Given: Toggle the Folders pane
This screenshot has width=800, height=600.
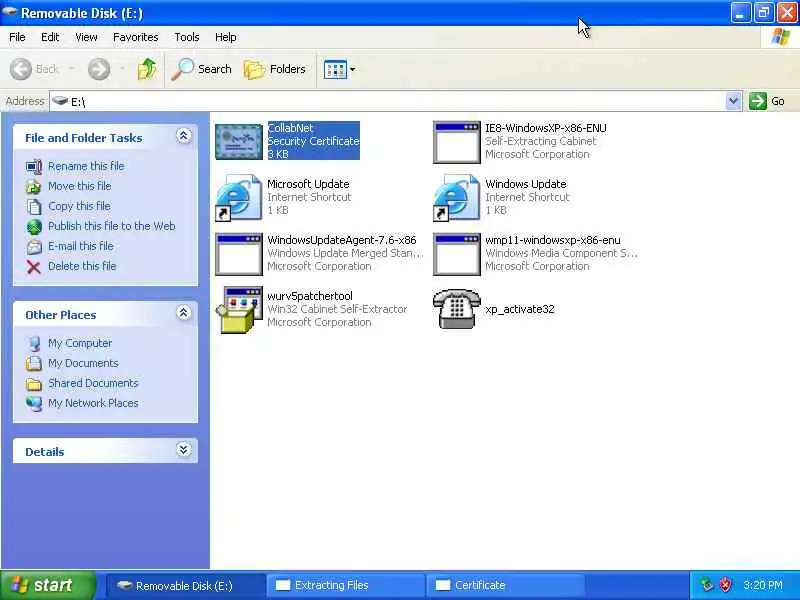Looking at the screenshot, I should (275, 69).
